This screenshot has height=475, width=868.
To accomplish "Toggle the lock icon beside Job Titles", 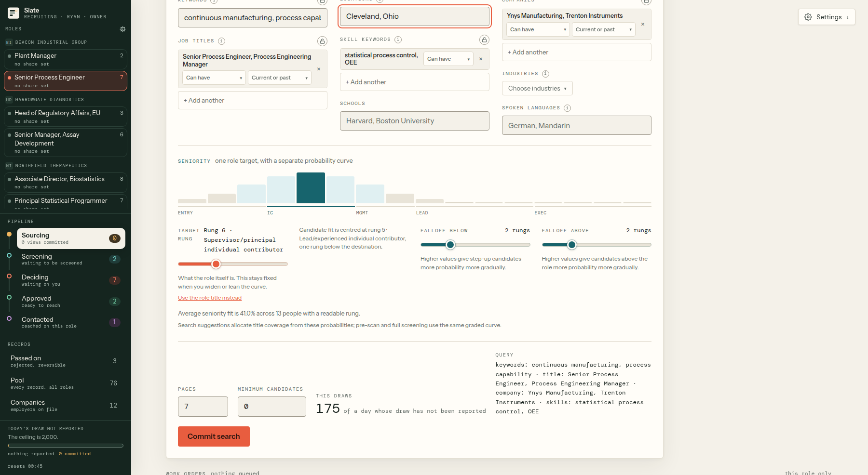I will tap(322, 41).
